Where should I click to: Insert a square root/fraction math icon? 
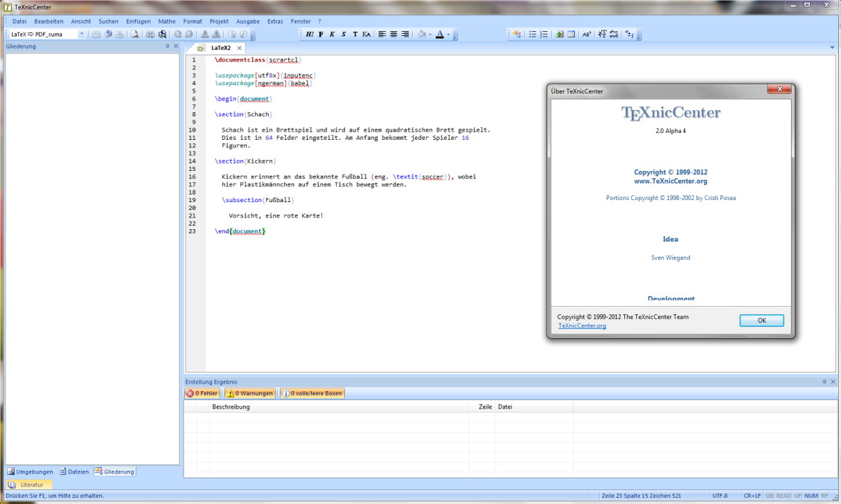603,34
